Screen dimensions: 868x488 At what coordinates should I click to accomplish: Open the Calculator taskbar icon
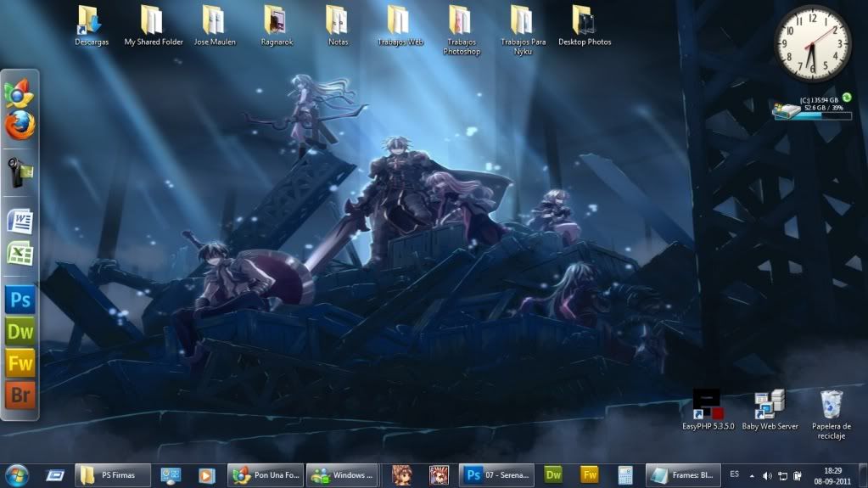(x=625, y=475)
